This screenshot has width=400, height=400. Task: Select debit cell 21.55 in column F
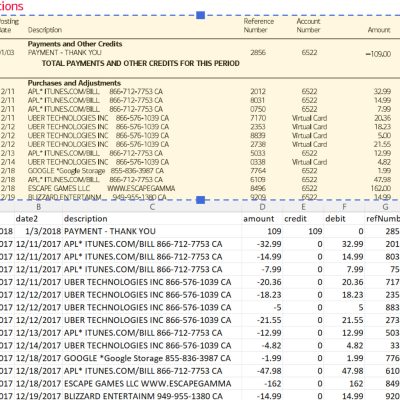coord(344,320)
